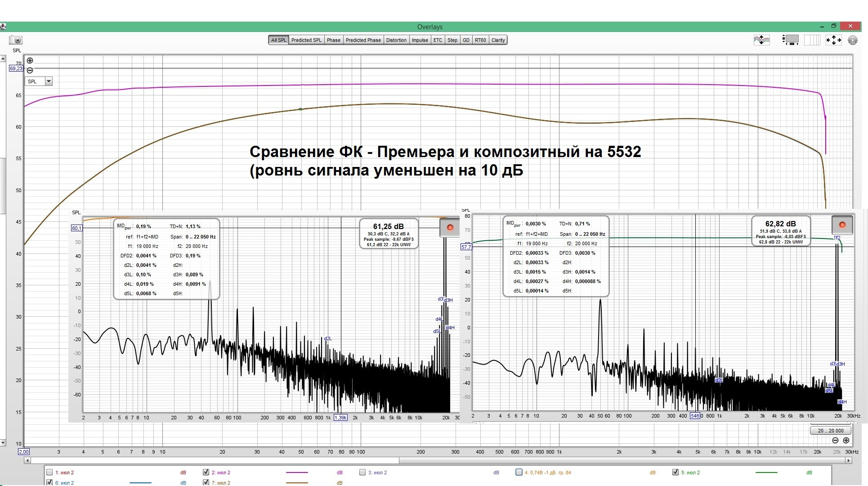Click the 548 cursor label in right inset
The width and height of the screenshot is (868, 486).
pyautogui.click(x=695, y=416)
